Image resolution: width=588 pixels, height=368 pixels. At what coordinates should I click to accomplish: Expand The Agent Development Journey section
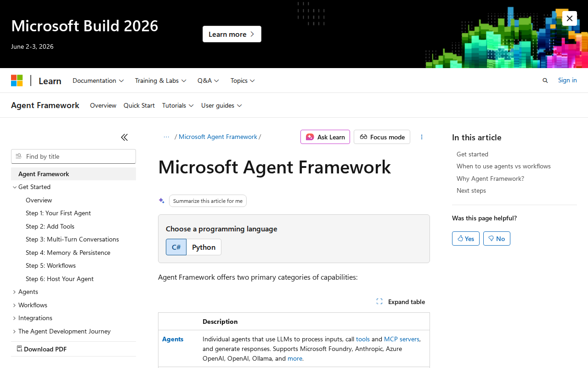click(15, 331)
